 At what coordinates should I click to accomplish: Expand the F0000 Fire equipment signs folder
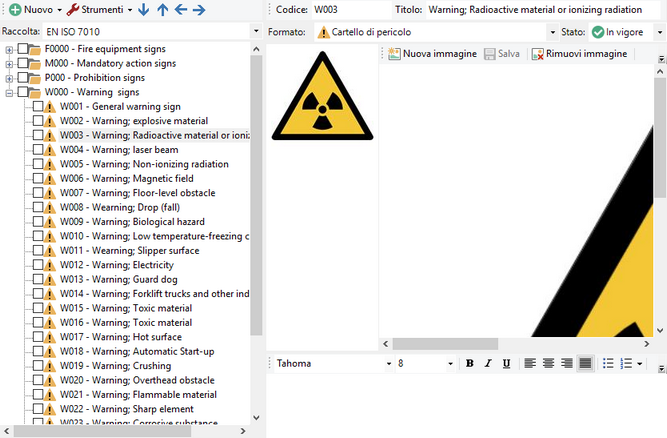9,49
